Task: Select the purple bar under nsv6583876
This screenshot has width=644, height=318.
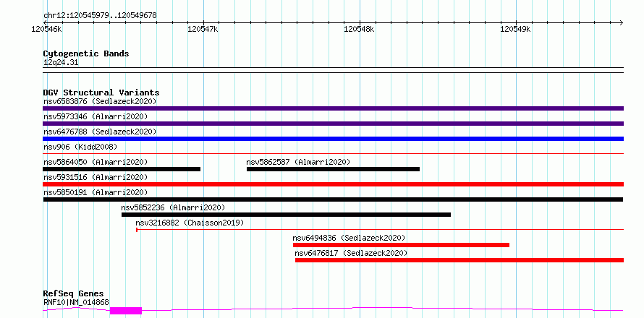Action: (333, 108)
